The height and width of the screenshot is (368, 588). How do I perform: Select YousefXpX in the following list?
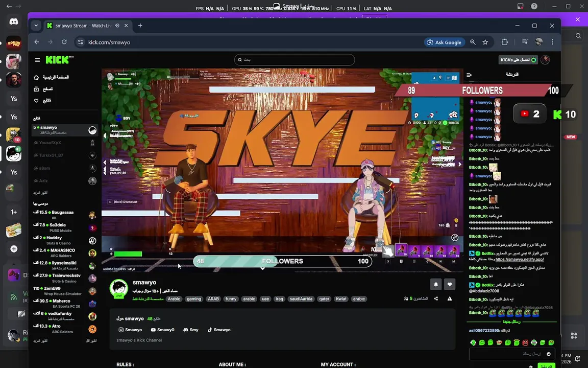tap(65, 143)
